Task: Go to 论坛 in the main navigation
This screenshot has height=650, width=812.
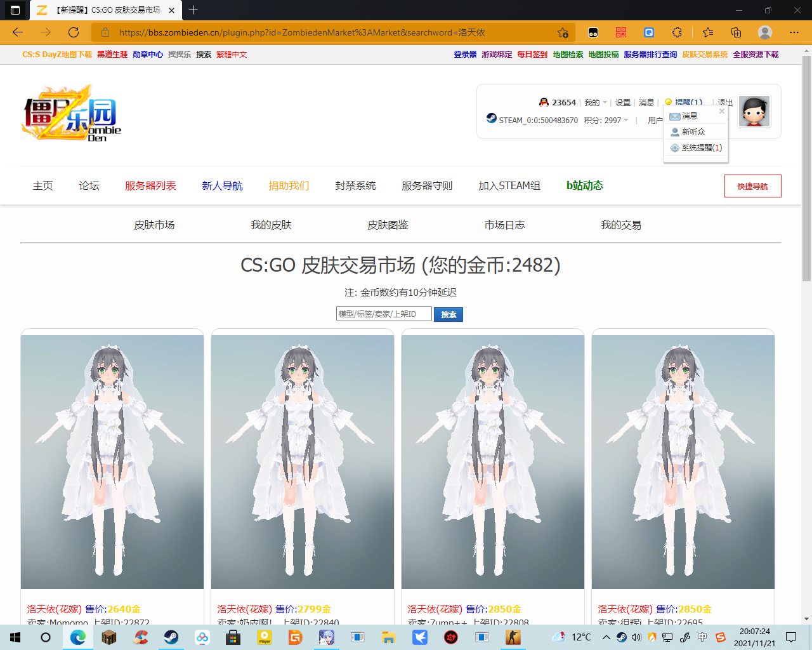Action: tap(89, 186)
